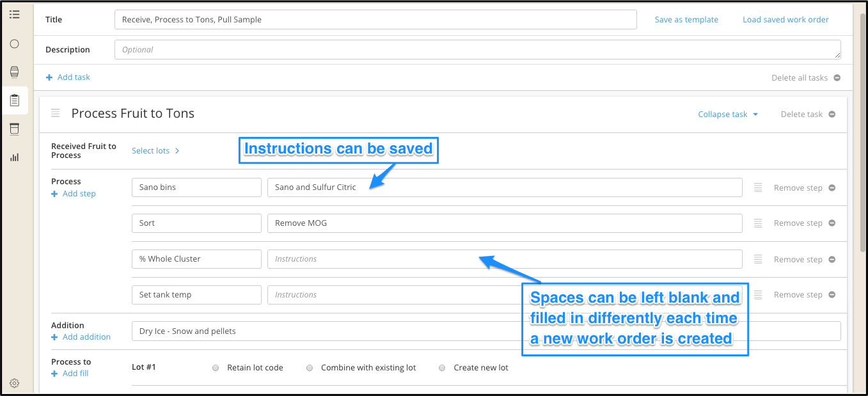
Task: Click the task drag handle beside Process Fruit to Tons
Action: (x=56, y=113)
